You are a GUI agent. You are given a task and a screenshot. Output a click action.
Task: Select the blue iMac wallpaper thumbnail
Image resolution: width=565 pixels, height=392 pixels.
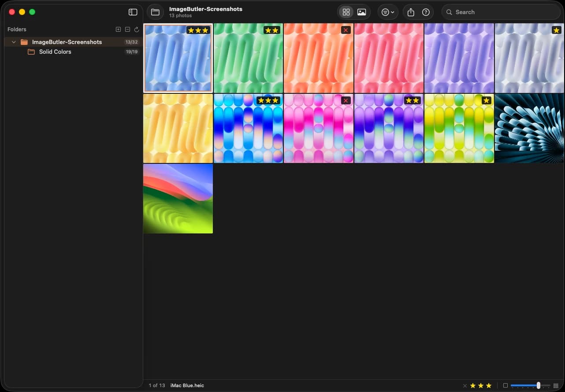tap(178, 58)
